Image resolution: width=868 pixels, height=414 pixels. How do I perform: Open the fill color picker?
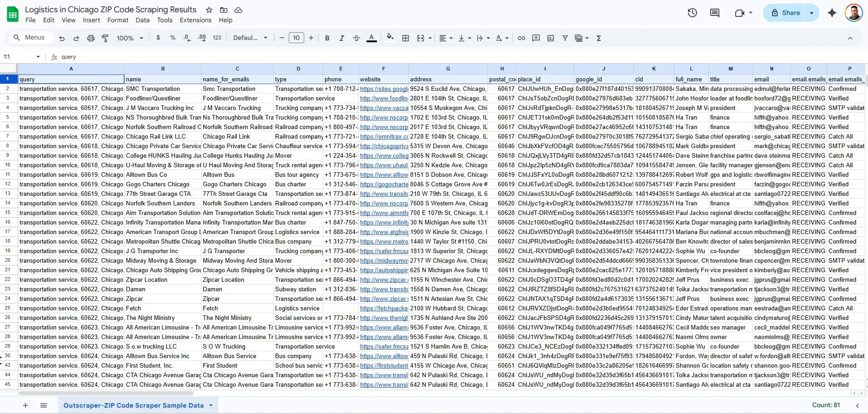pos(390,38)
